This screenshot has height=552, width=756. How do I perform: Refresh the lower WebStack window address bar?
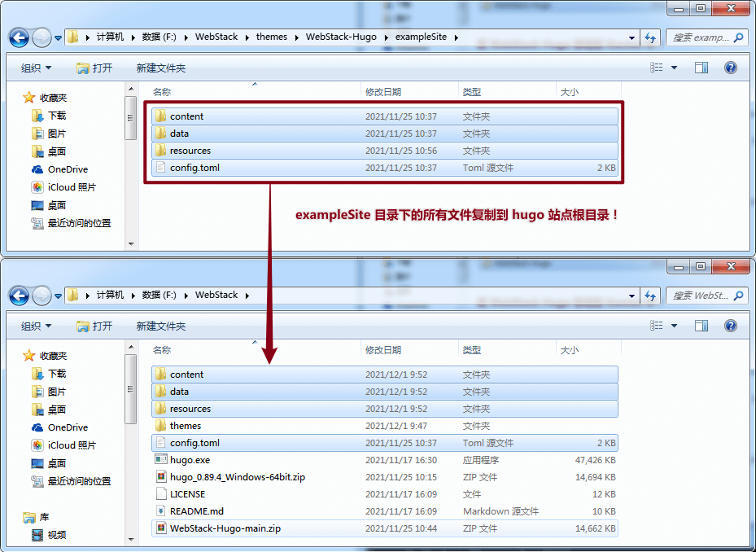(650, 296)
